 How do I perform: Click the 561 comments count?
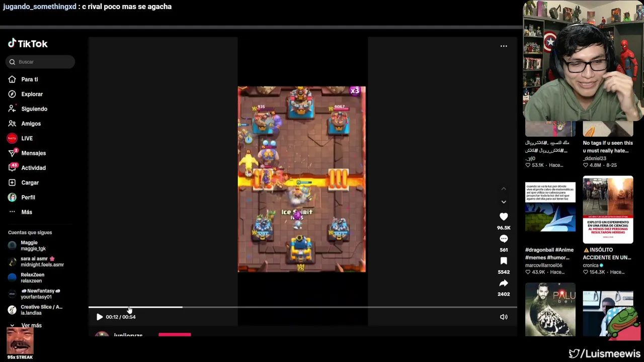[504, 250]
